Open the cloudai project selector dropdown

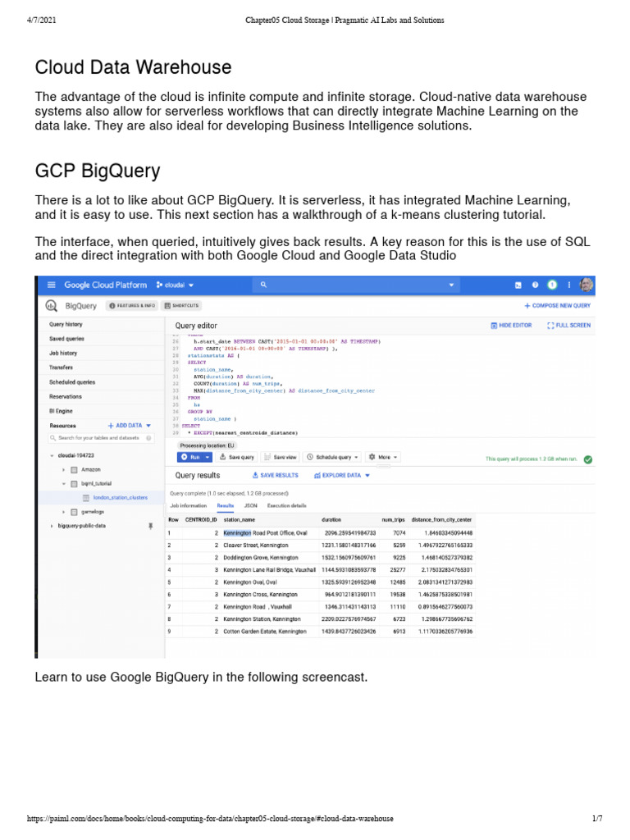[x=176, y=285]
